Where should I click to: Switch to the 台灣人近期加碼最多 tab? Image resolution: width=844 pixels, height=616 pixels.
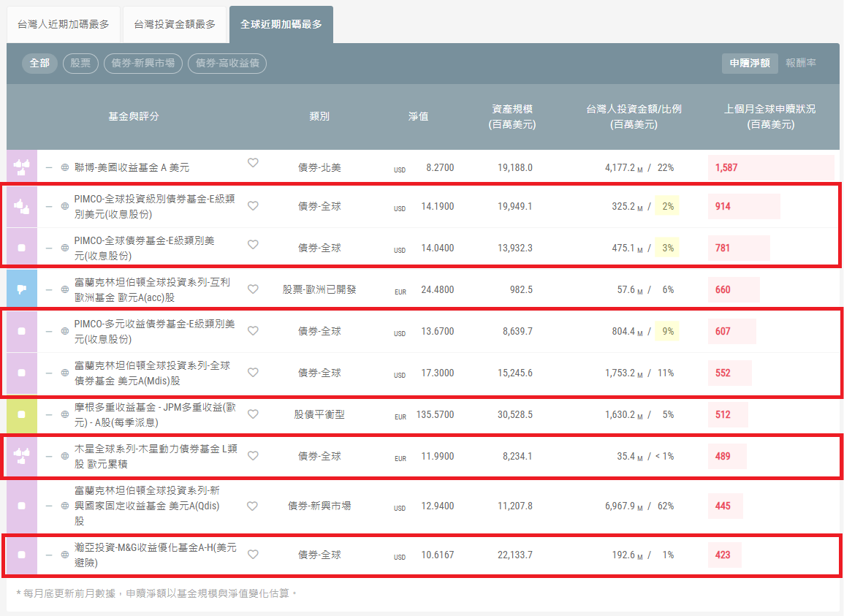click(63, 23)
